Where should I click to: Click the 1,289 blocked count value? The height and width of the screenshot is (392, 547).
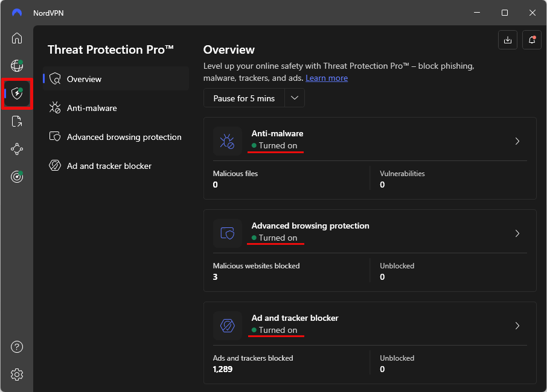point(223,369)
